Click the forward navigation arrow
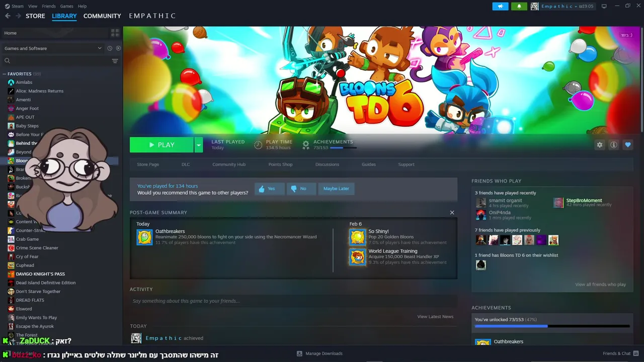The image size is (644, 362). coord(18,16)
